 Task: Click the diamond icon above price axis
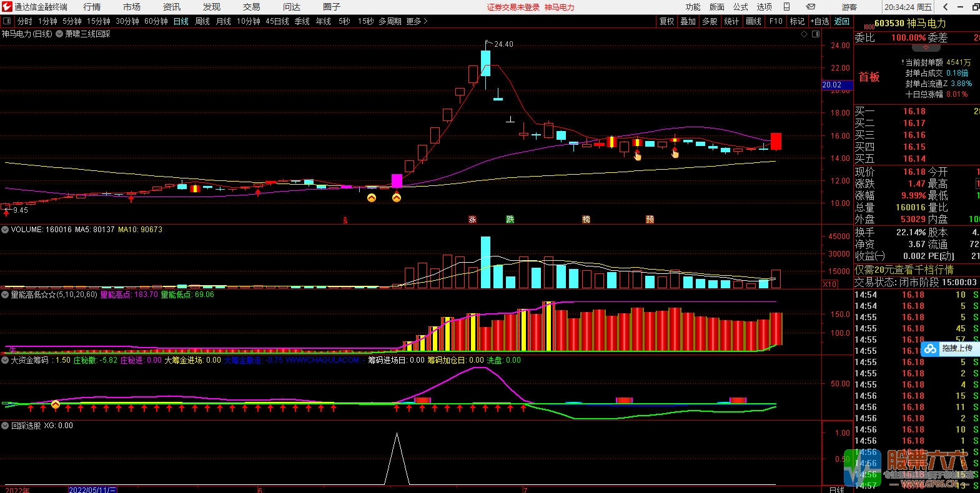(x=804, y=34)
